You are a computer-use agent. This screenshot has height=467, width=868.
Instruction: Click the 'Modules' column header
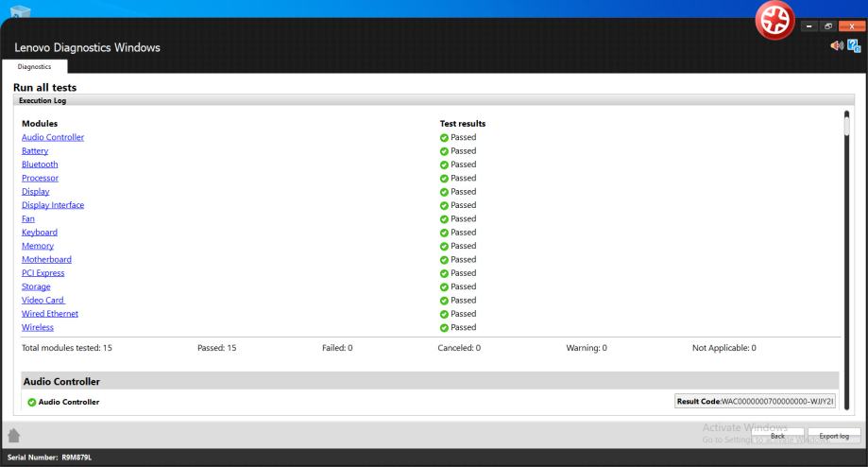pyautogui.click(x=40, y=124)
